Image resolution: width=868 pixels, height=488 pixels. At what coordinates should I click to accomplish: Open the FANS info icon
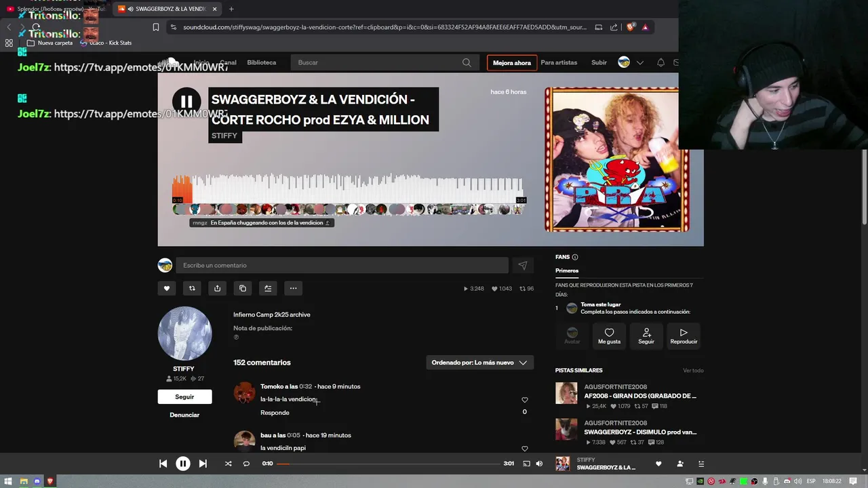click(575, 257)
